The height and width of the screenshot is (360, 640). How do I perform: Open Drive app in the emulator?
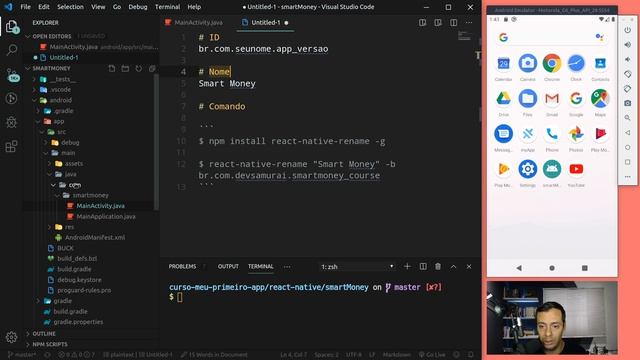(x=503, y=98)
